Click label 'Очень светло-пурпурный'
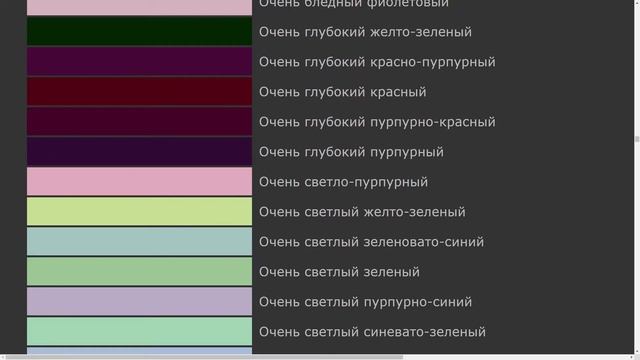 tap(343, 182)
